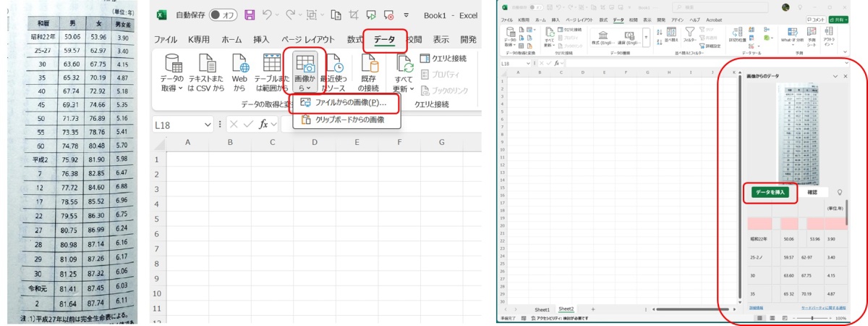Screen dimensions: 868x326
Task: Click テキストまたは CSV から icon in enlarged ribbon
Action: click(x=208, y=64)
